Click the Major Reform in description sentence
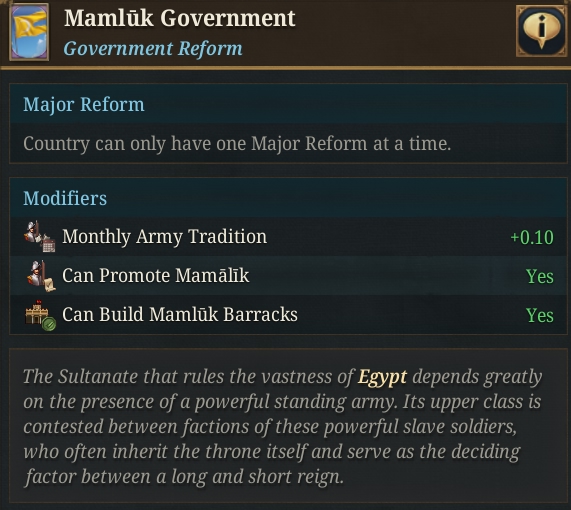Screen dimensions: 571x510 (x=309, y=144)
